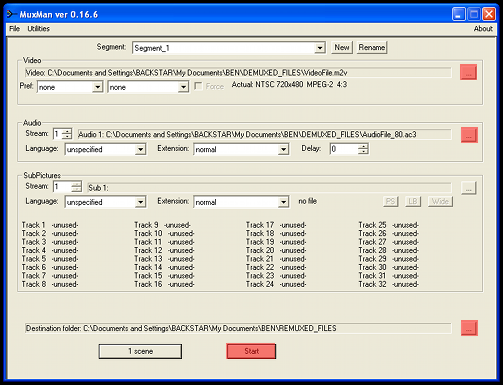Click the 1 scene button
503x385 pixels.
tap(140, 351)
